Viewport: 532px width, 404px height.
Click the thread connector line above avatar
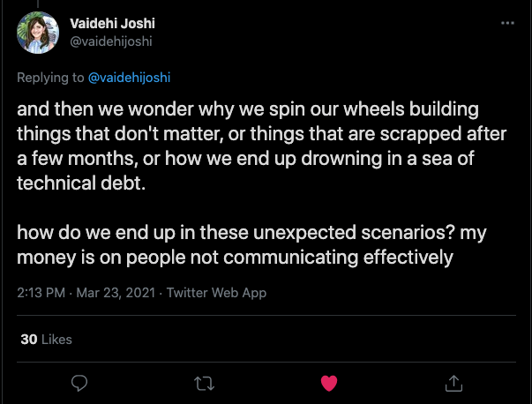pyautogui.click(x=38, y=4)
